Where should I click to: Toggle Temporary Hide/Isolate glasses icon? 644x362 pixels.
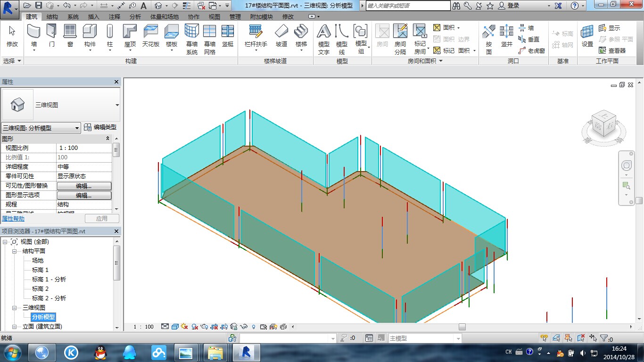click(244, 326)
